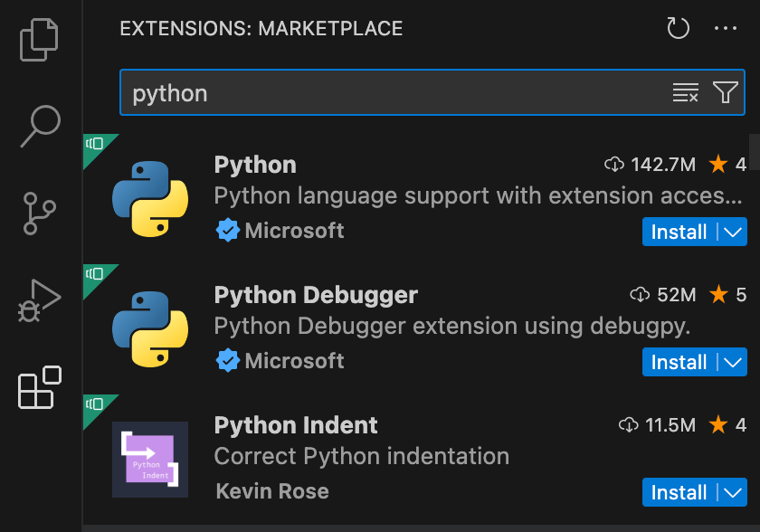The height and width of the screenshot is (532, 760).
Task: Open the Python extension title
Action: (x=255, y=166)
